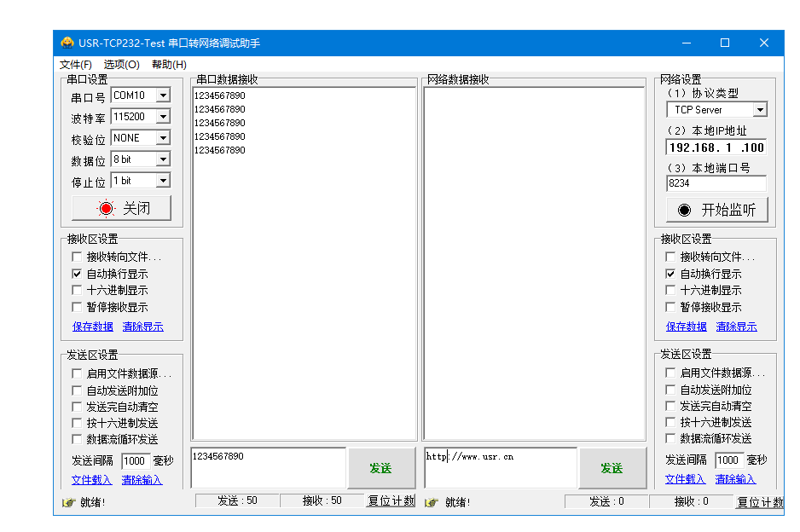800x532 pixels.
Task: Open the 文件(F) menu
Action: click(x=76, y=65)
